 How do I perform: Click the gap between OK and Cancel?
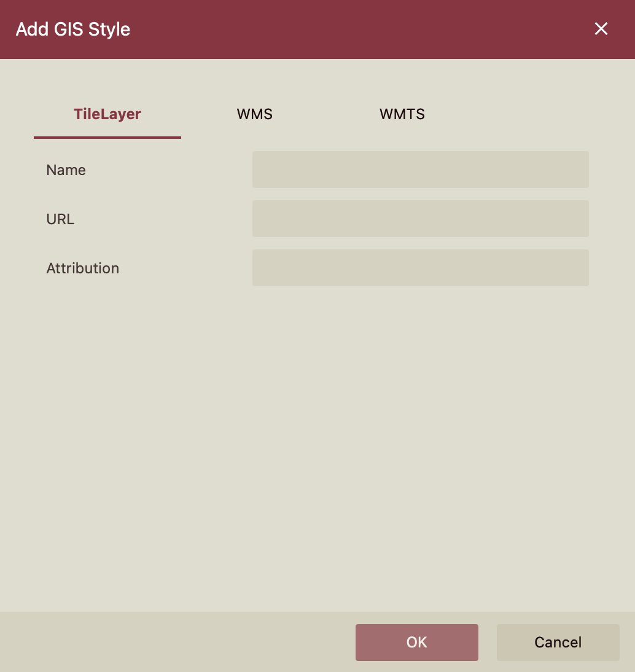tap(488, 643)
